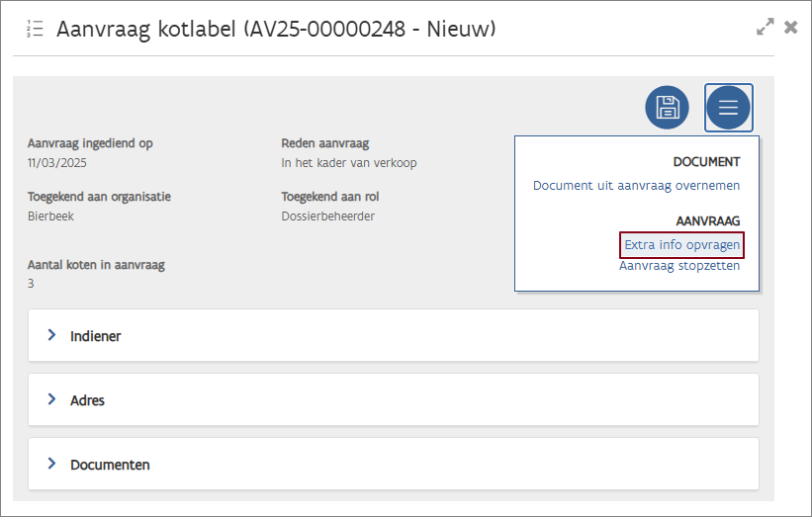Click the Indiener panel heading text
812x517 pixels.
coord(96,336)
